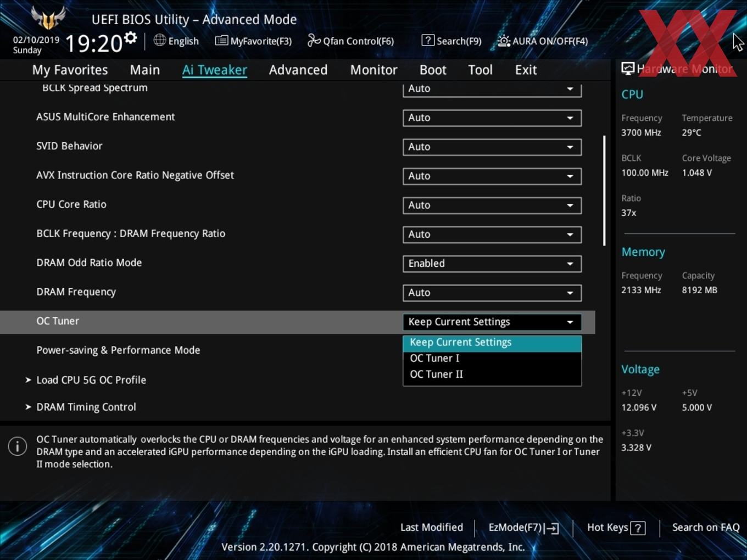Click the CPU Core Ratio label

pyautogui.click(x=71, y=204)
